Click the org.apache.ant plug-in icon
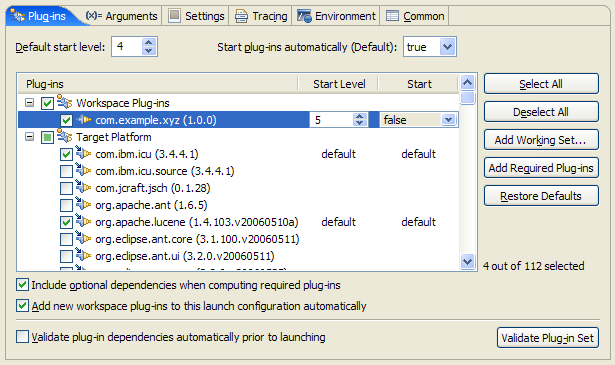The width and height of the screenshot is (615, 365). click(x=83, y=204)
